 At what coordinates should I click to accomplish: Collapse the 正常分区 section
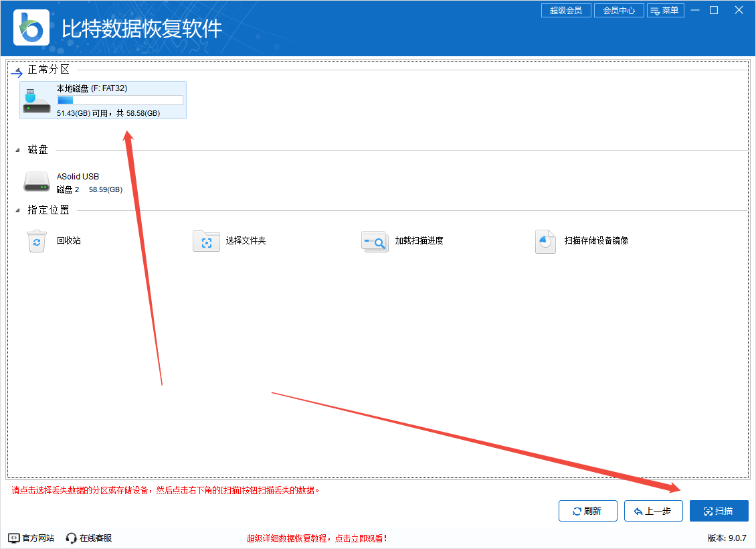tap(17, 71)
